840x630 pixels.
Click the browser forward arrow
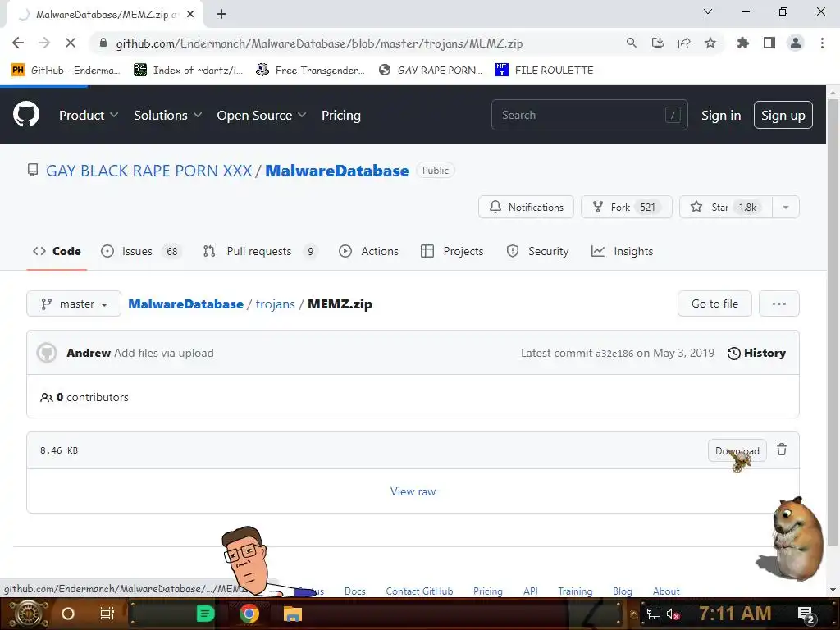(44, 43)
